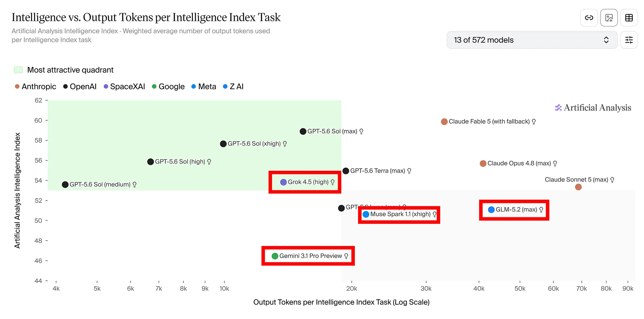Click the GLM-5.2 (max) blue data point

click(x=491, y=210)
